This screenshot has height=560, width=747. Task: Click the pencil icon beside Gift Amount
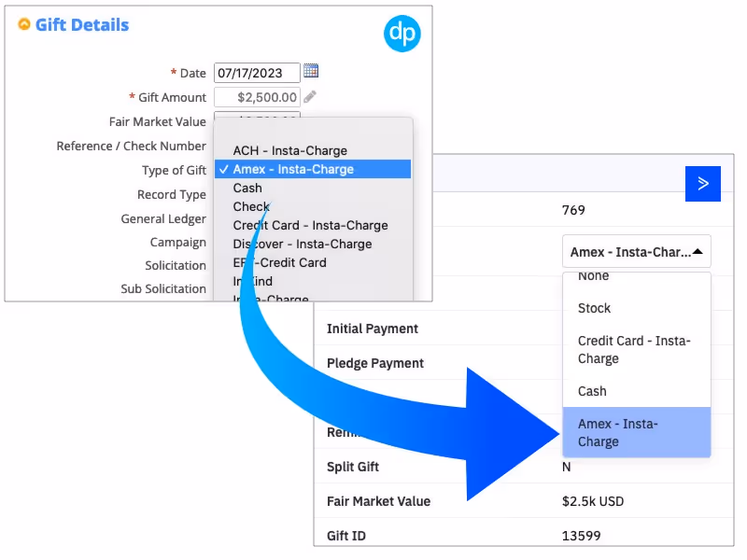point(310,97)
